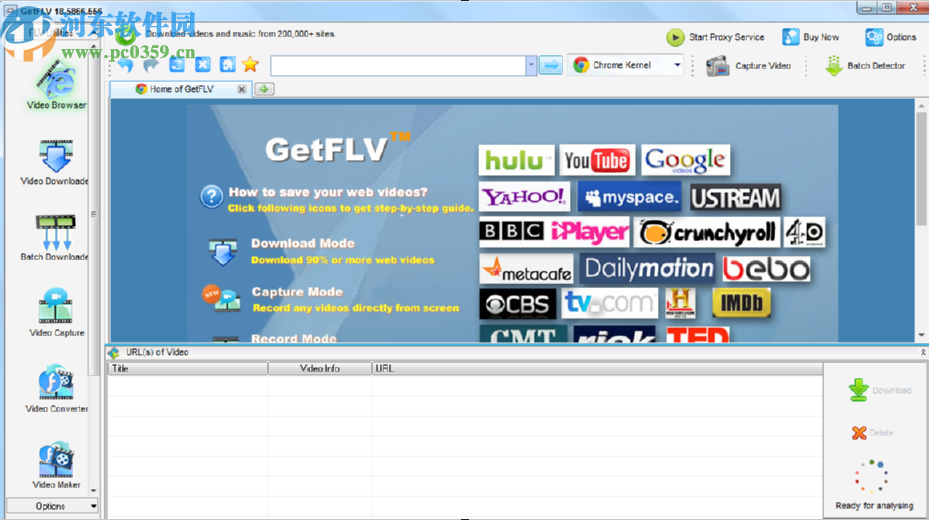Open the Video Converter tool
Image resolution: width=929 pixels, height=520 pixels.
[x=56, y=390]
